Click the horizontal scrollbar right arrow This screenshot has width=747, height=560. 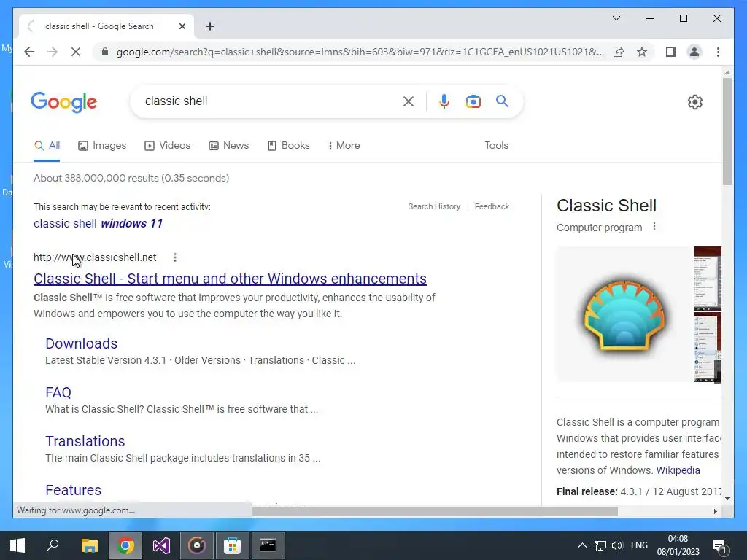715,511
